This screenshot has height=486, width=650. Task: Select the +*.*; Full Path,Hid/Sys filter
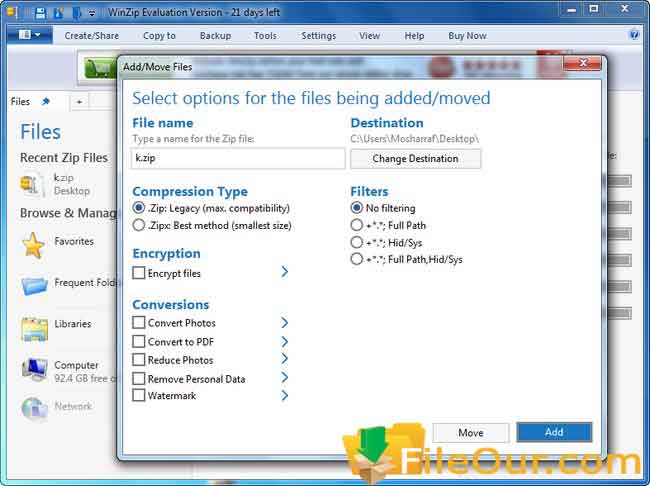(357, 259)
